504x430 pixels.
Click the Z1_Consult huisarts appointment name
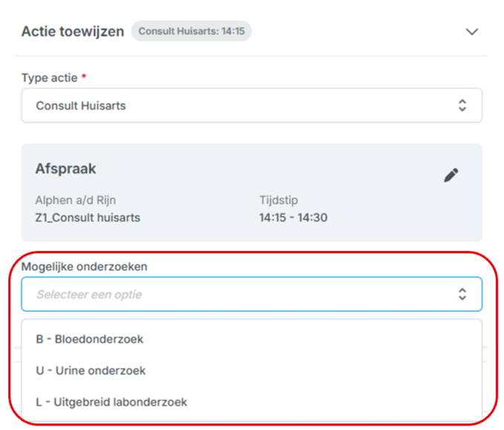pyautogui.click(x=88, y=218)
